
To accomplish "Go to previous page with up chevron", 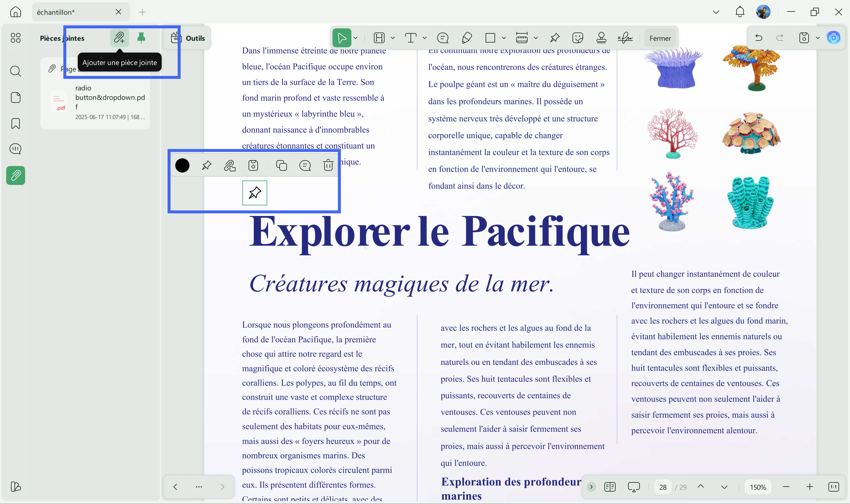I will pos(700,487).
